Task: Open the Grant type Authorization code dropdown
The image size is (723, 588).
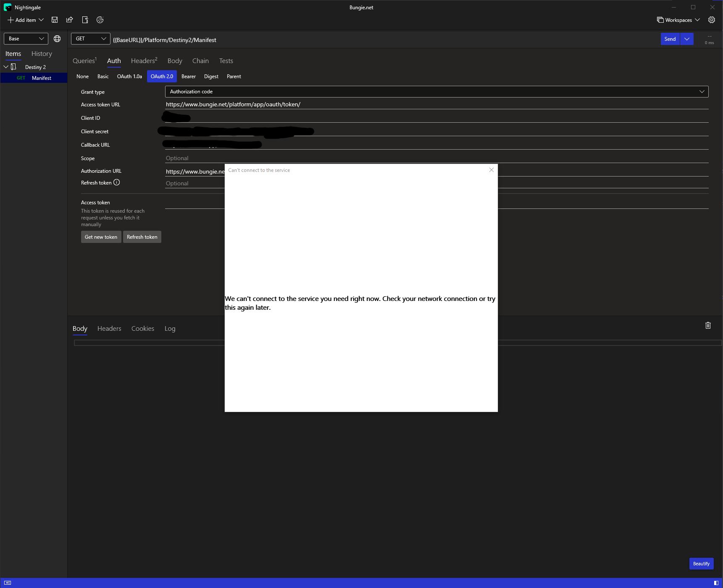Action: (x=437, y=92)
